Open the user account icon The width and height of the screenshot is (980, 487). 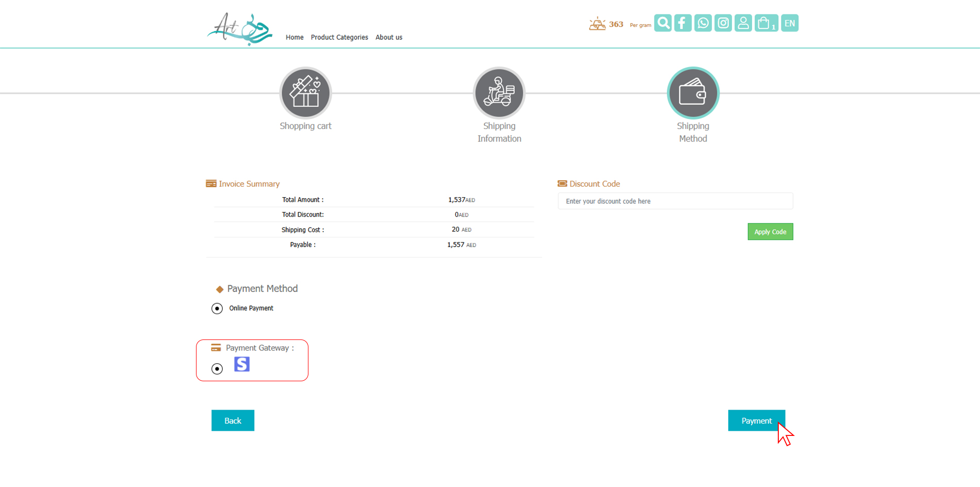click(743, 23)
